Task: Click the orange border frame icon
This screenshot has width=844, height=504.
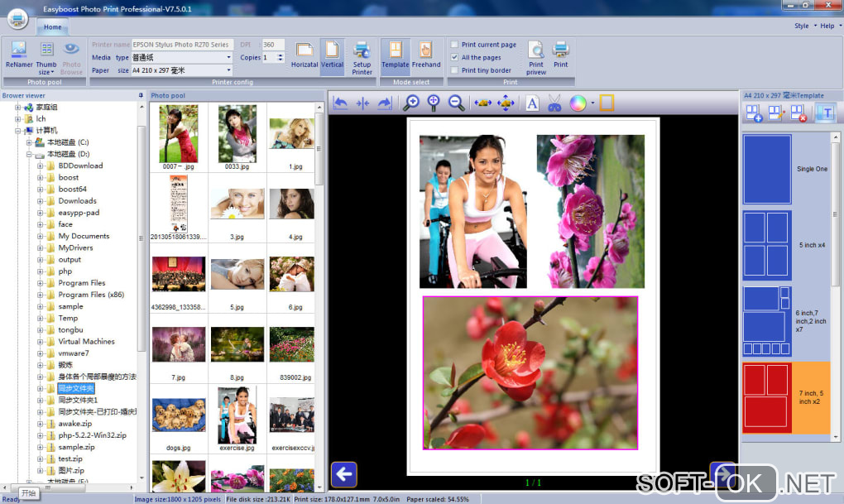Action: (607, 103)
